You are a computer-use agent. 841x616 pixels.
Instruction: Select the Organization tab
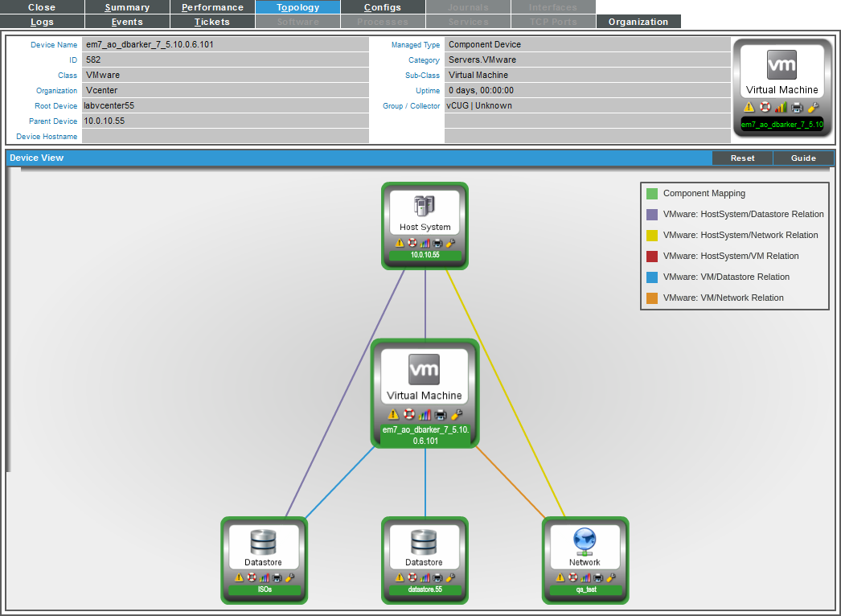(x=638, y=22)
